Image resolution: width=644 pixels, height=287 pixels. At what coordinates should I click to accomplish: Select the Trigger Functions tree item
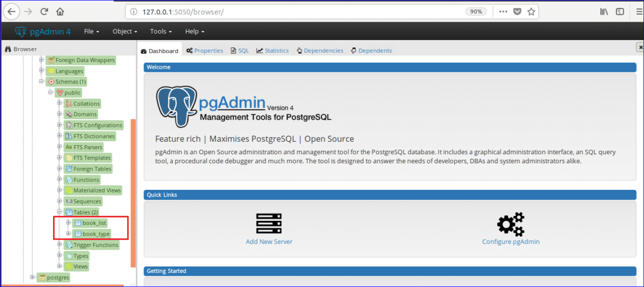click(95, 245)
